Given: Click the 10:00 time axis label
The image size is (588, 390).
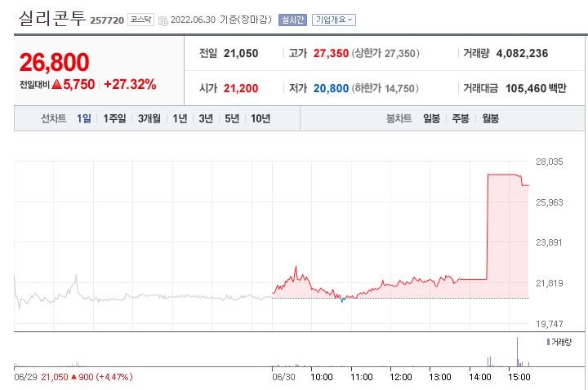Looking at the screenshot, I should point(322,377).
